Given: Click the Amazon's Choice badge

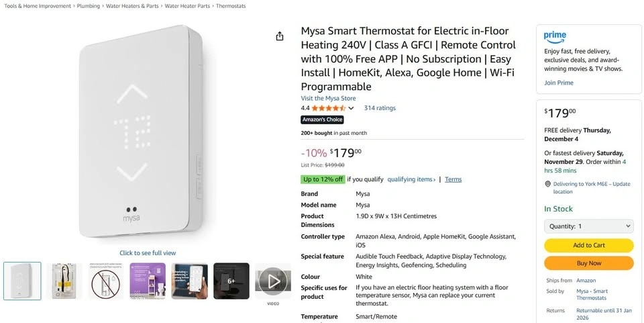Looking at the screenshot, I should [x=323, y=120].
